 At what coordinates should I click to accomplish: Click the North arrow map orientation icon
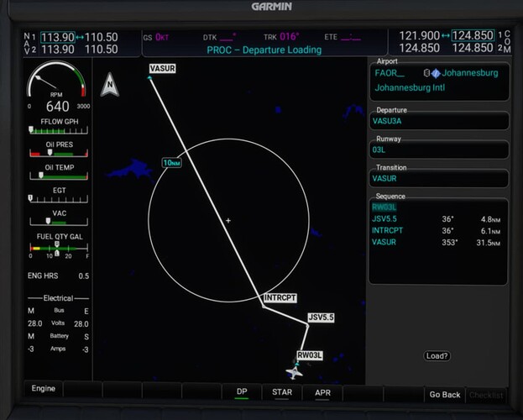tap(110, 85)
